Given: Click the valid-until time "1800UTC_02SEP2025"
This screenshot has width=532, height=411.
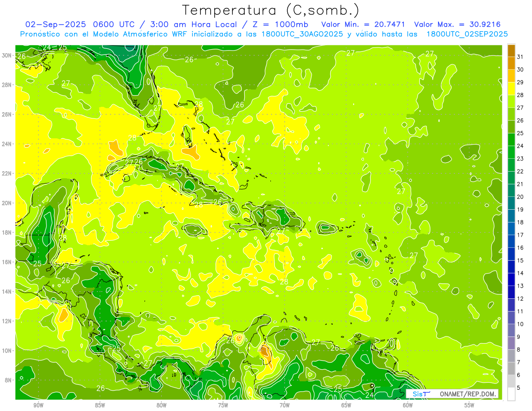Looking at the screenshot, I should coord(467,34).
